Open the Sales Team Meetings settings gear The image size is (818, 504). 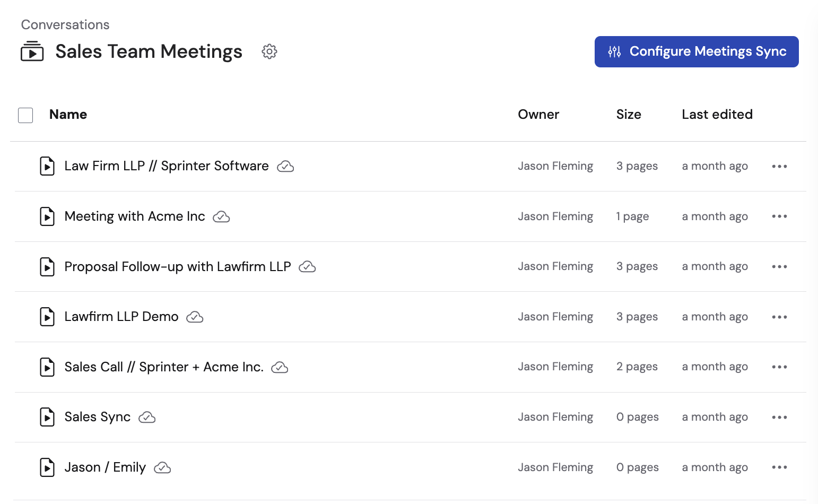[x=269, y=51]
